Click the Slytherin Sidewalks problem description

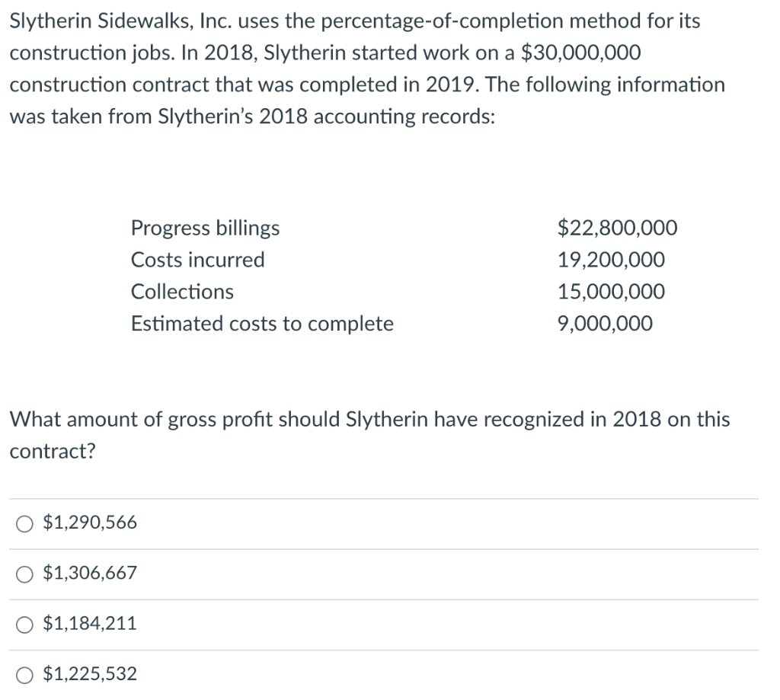[368, 69]
